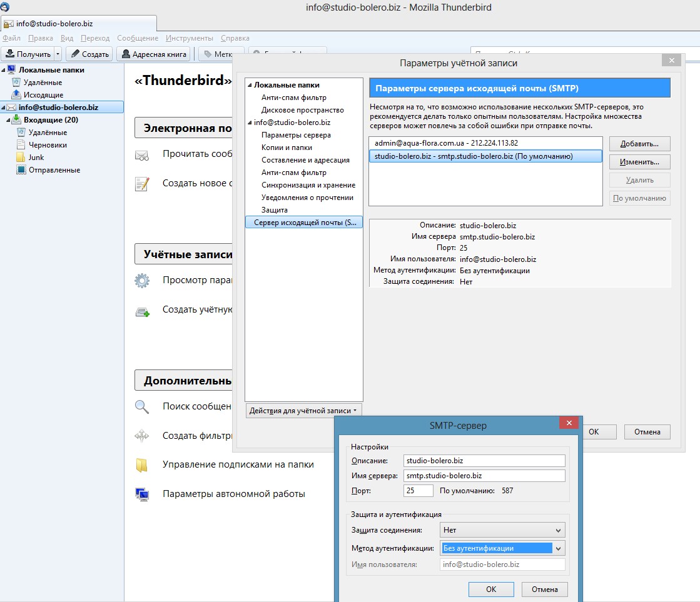Click the Описание field in SMTP dialog
The image size is (700, 602).
tap(484, 461)
